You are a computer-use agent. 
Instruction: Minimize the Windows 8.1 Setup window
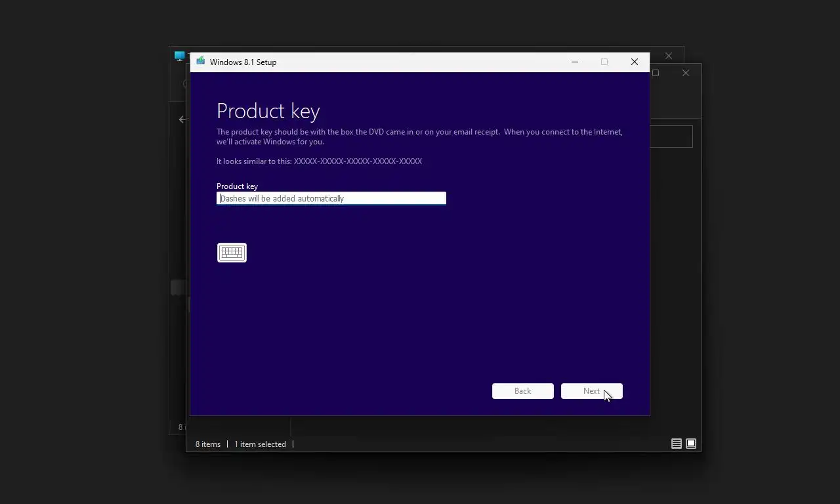(x=575, y=62)
